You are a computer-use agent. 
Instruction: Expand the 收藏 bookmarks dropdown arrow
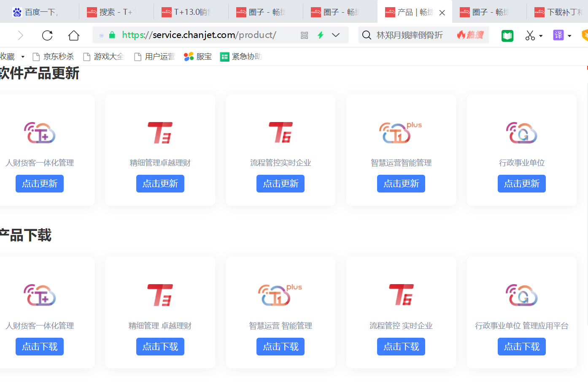[23, 57]
